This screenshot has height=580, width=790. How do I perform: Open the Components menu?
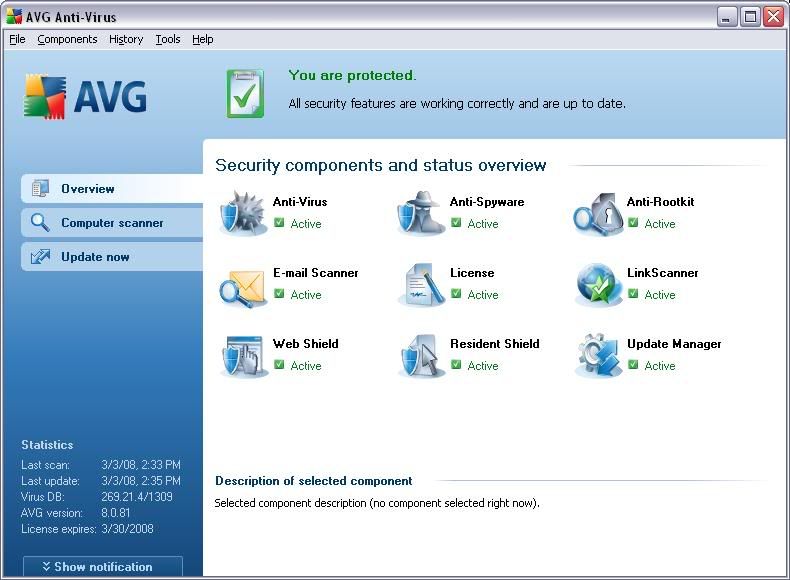point(67,39)
